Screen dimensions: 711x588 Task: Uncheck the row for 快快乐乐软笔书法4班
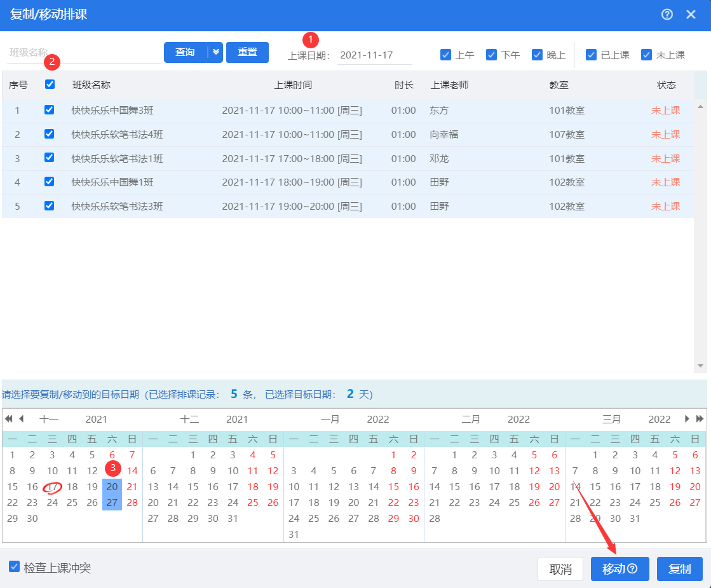(x=49, y=134)
